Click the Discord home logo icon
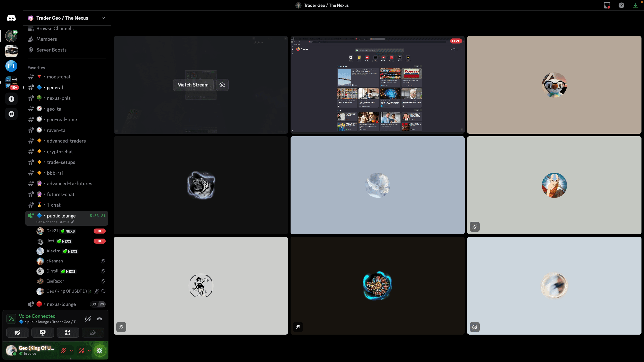 [11, 18]
